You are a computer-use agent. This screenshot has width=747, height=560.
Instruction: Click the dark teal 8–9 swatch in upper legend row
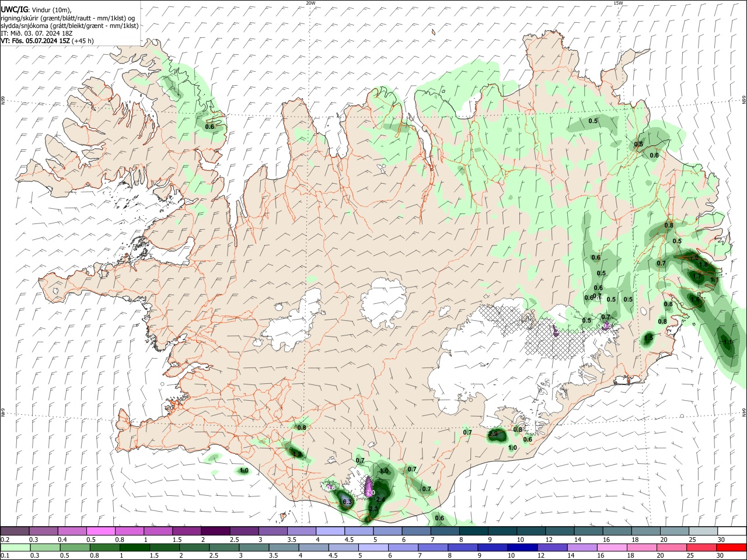click(x=474, y=531)
